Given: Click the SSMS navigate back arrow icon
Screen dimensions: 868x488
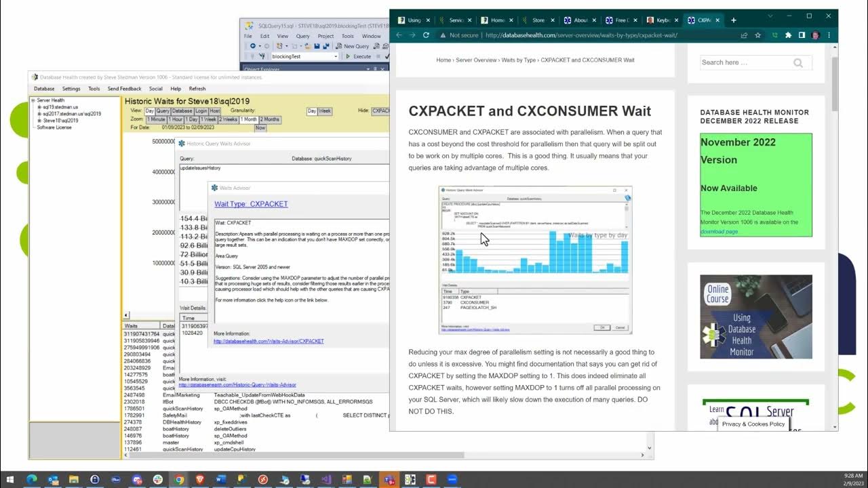Looking at the screenshot, I should click(252, 46).
